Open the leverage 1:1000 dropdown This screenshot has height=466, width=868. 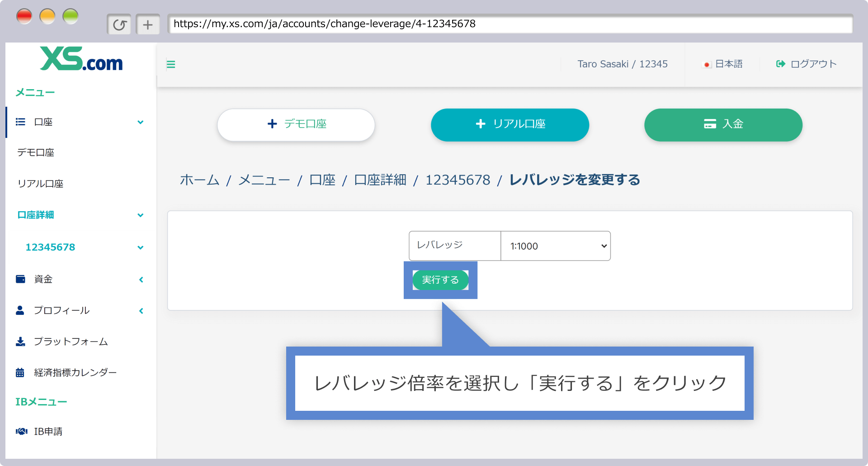tap(556, 246)
